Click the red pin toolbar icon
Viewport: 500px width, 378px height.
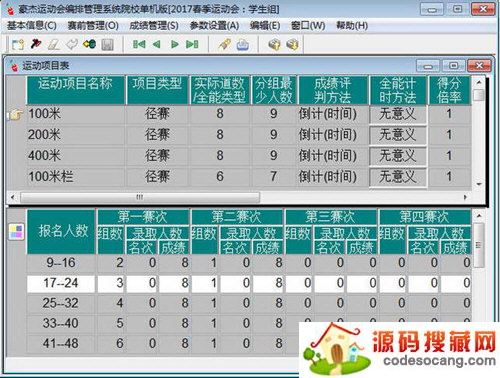[x=36, y=44]
